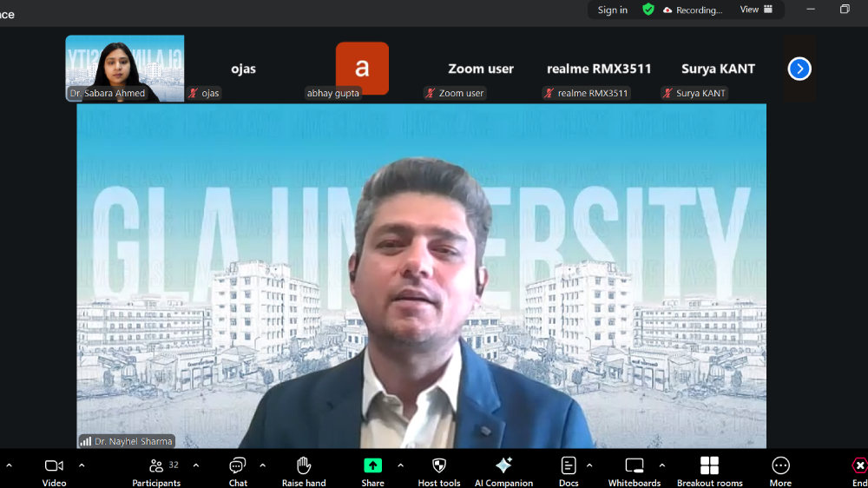The height and width of the screenshot is (488, 868).
Task: Expand options arrow next to Chat
Action: point(262,465)
